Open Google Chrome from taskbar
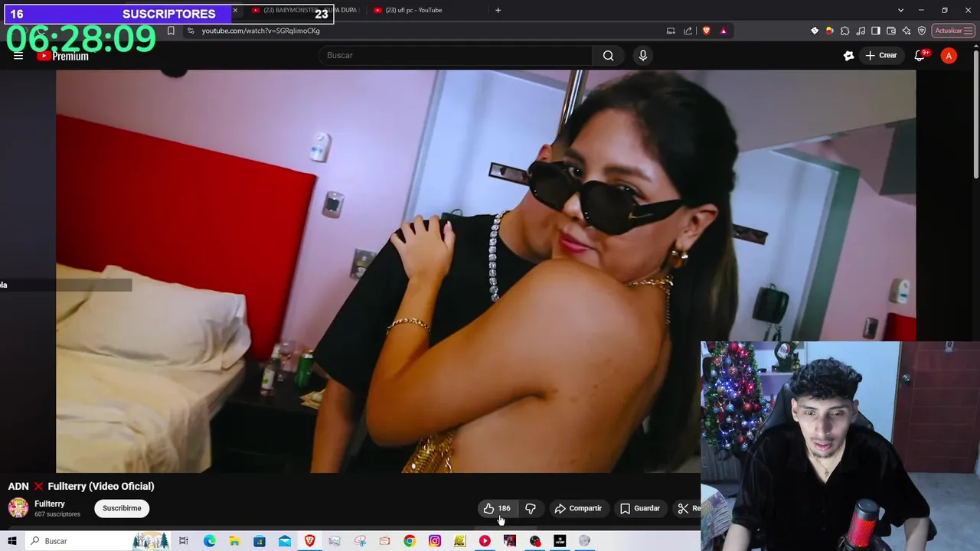Screen dimensions: 980x551 pos(410,541)
